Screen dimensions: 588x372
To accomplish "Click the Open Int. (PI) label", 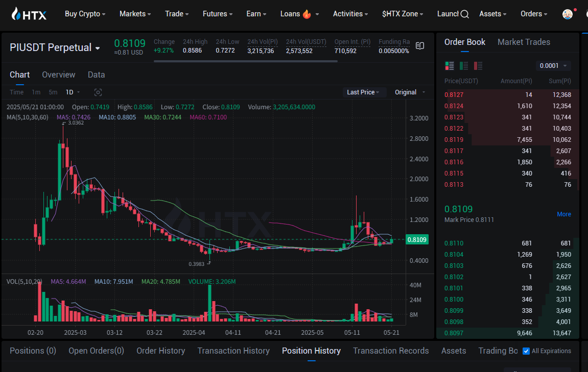I will (352, 41).
